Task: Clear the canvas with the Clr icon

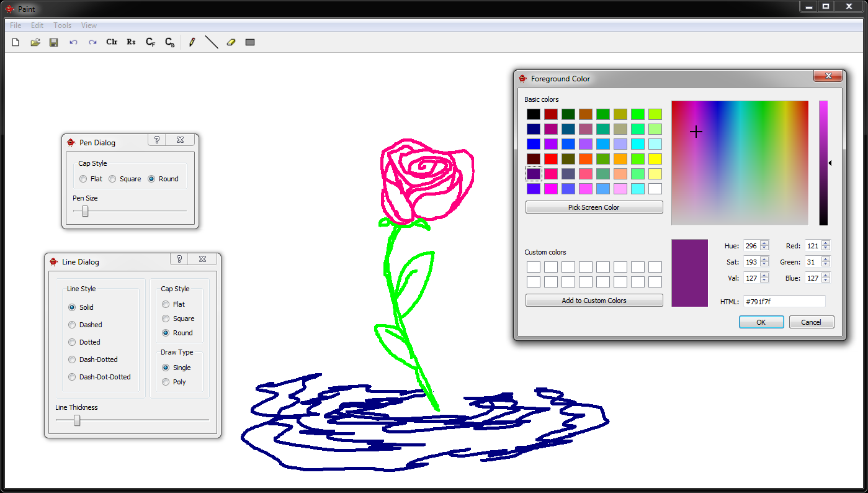Action: pyautogui.click(x=112, y=42)
